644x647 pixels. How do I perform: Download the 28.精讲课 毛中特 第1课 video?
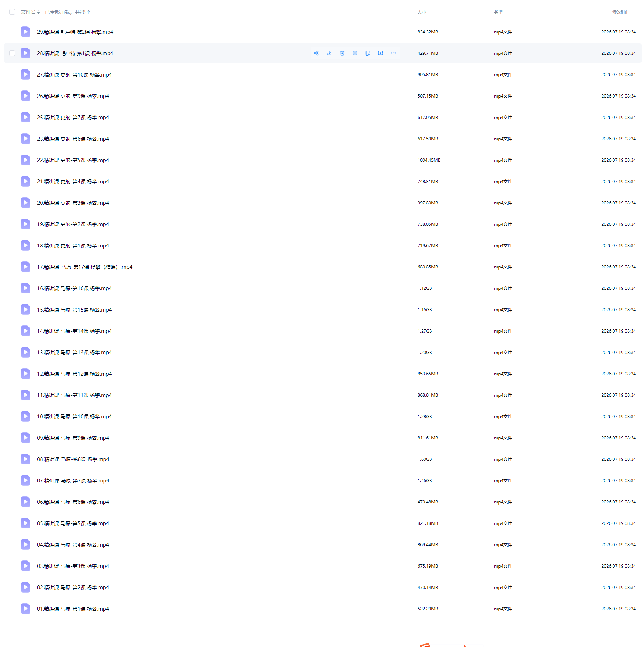(x=329, y=53)
